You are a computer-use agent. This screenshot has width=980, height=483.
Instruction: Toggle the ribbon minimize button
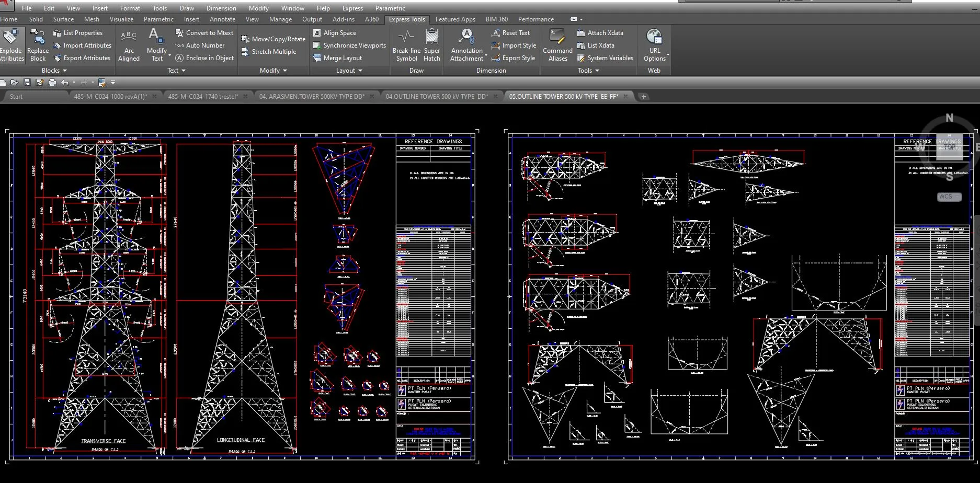(x=574, y=19)
